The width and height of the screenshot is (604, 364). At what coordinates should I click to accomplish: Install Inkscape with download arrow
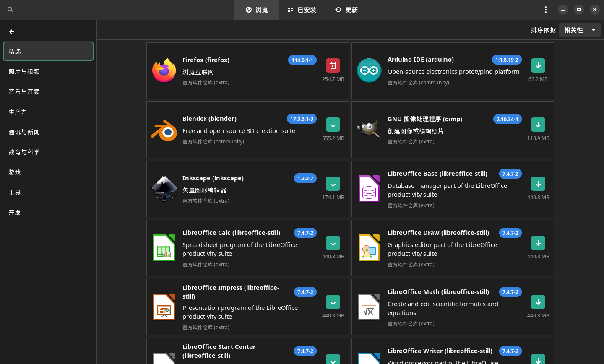pyautogui.click(x=333, y=184)
